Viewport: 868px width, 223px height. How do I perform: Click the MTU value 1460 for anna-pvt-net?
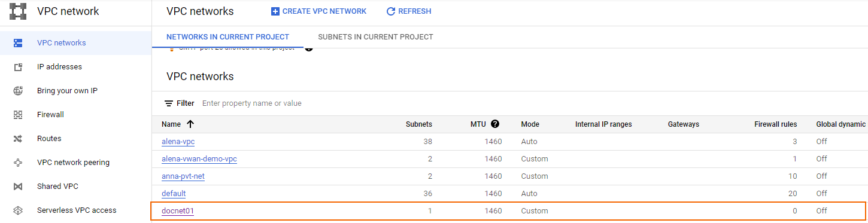[x=493, y=176]
